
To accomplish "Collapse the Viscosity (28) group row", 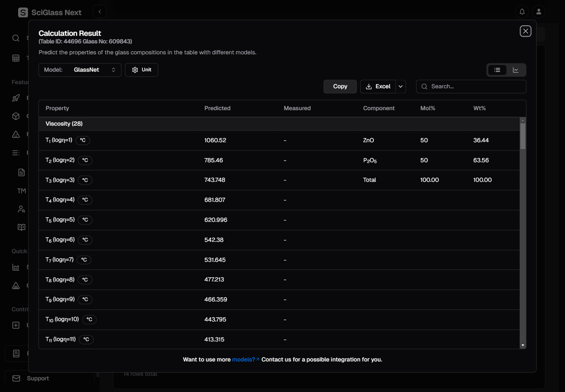I will pos(64,124).
